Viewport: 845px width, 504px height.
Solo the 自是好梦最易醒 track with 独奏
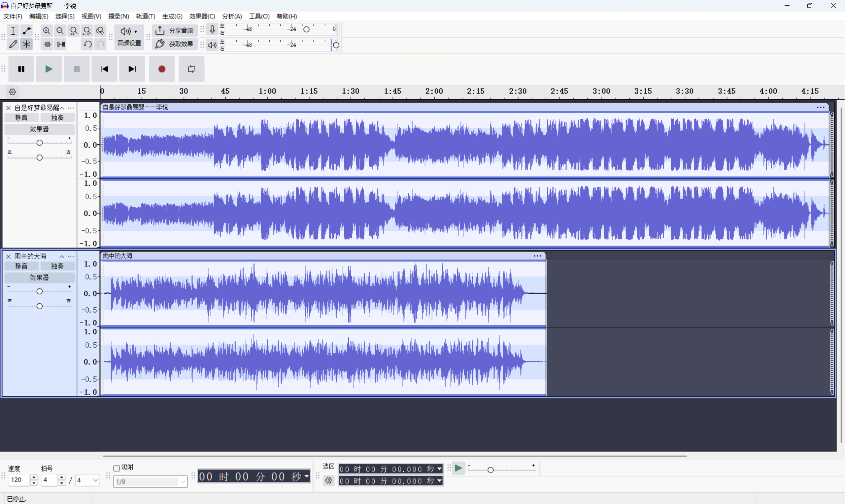coord(57,118)
